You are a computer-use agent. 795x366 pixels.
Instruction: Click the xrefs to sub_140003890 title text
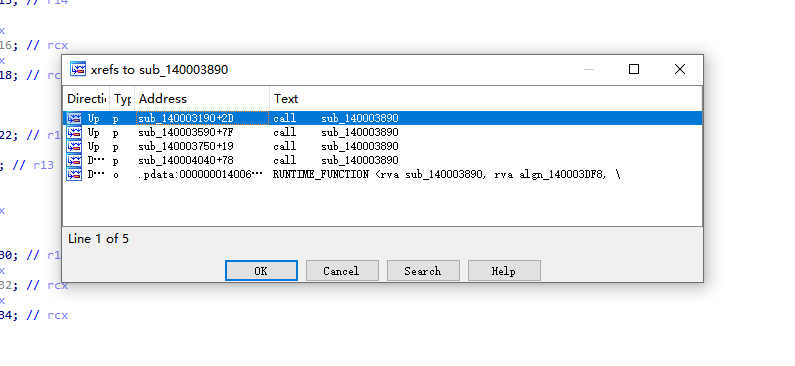click(x=159, y=70)
